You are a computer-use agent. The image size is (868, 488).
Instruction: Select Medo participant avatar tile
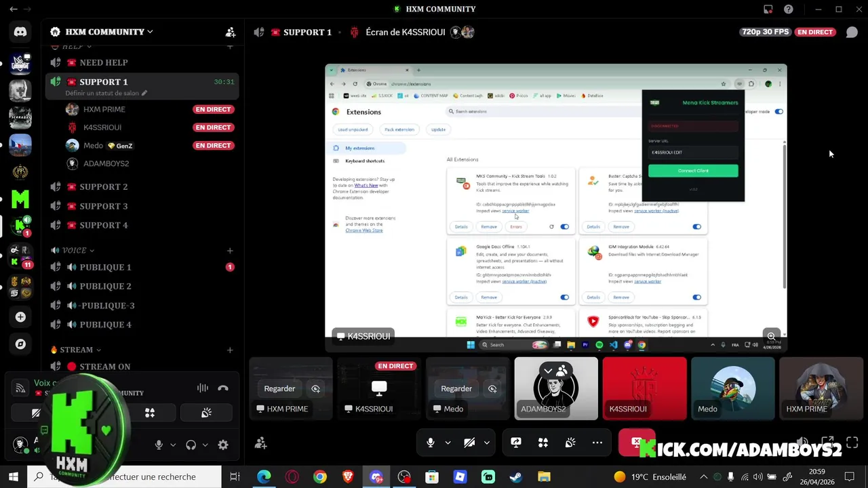click(x=733, y=388)
